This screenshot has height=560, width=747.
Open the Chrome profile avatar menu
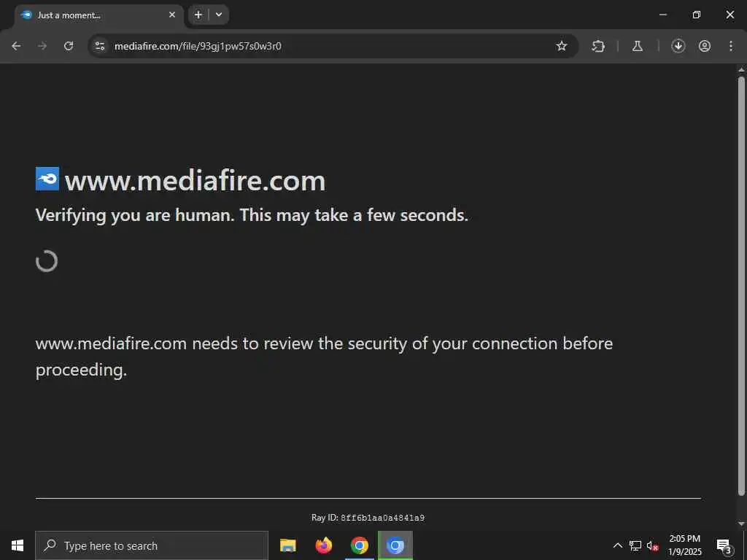(705, 46)
